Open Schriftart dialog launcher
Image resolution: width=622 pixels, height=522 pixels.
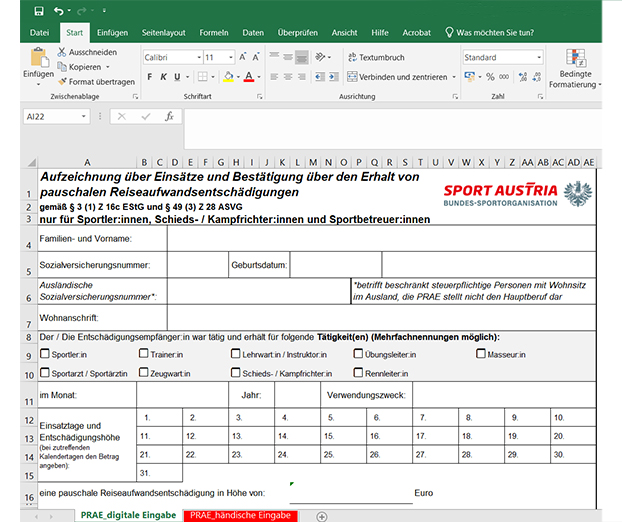(x=259, y=96)
